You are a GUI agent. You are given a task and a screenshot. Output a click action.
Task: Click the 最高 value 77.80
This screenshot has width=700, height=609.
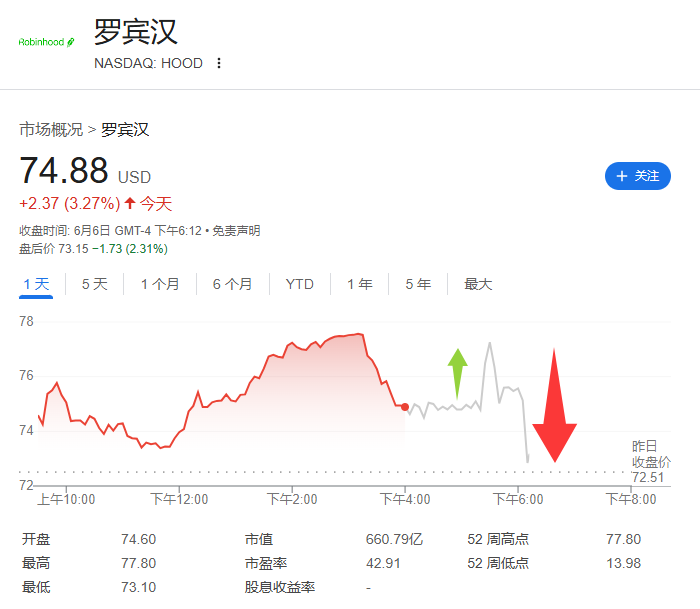point(138,563)
